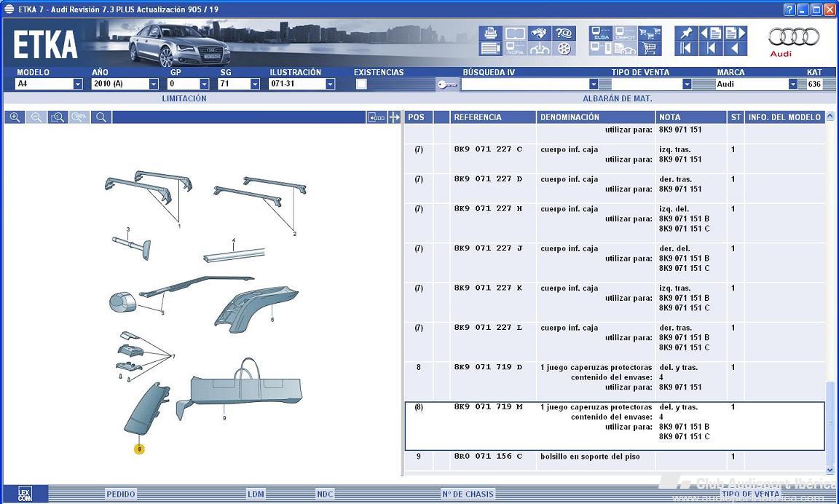839x504 pixels.
Task: Click the thumbnail strip icon above illustration
Action: 377,117
